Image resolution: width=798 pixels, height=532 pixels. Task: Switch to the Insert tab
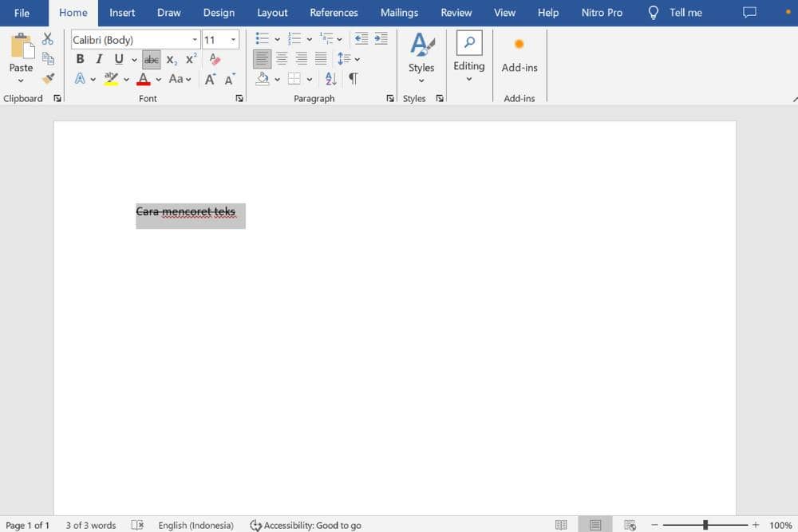pyautogui.click(x=122, y=13)
